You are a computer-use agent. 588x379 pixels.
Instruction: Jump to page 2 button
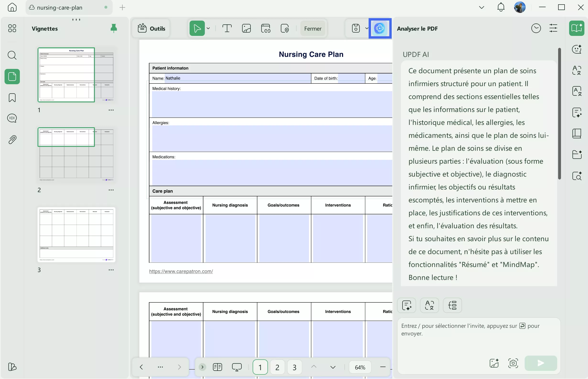277,367
